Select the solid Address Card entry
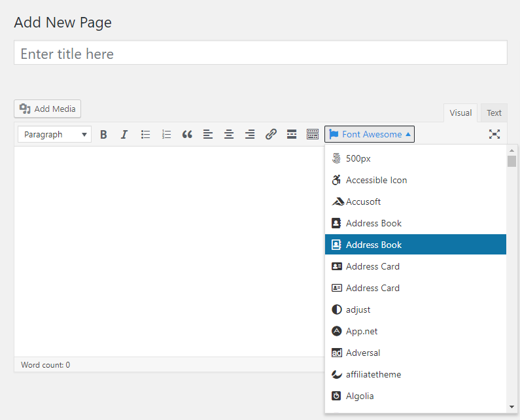Image resolution: width=520 pixels, height=420 pixels. click(415, 266)
